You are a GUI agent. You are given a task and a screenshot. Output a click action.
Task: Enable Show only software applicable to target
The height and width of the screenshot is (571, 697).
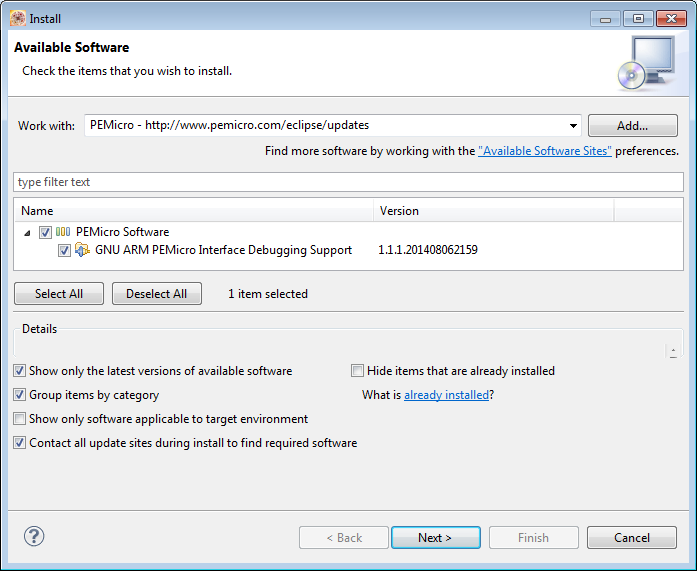tap(20, 419)
